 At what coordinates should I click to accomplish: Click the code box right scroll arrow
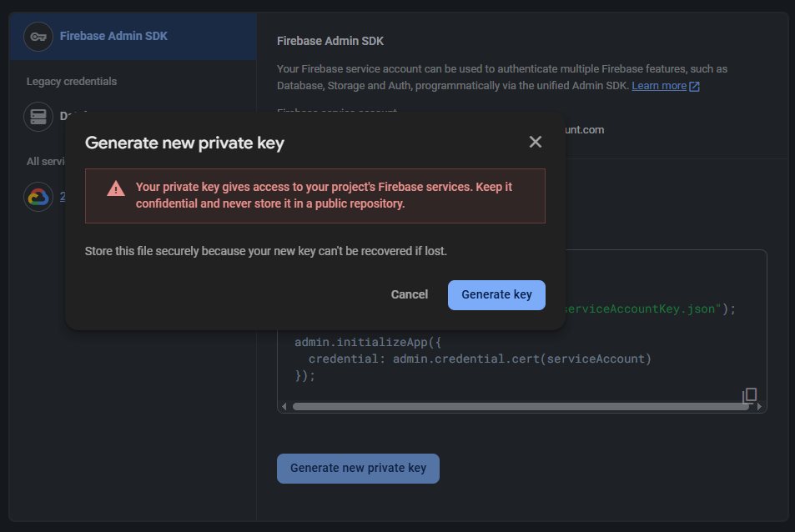pyautogui.click(x=759, y=406)
